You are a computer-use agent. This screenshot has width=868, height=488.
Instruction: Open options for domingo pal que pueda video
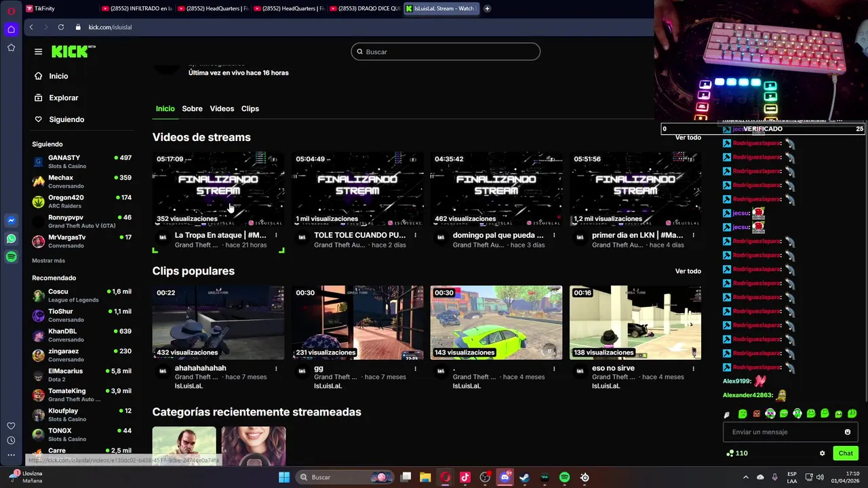coord(554,235)
